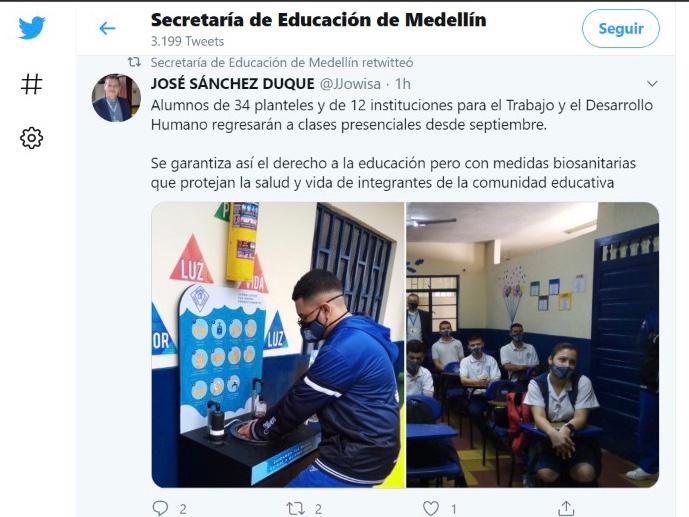Image resolution: width=689 pixels, height=517 pixels.
Task: Like the tweet with heart icon
Action: [431, 508]
